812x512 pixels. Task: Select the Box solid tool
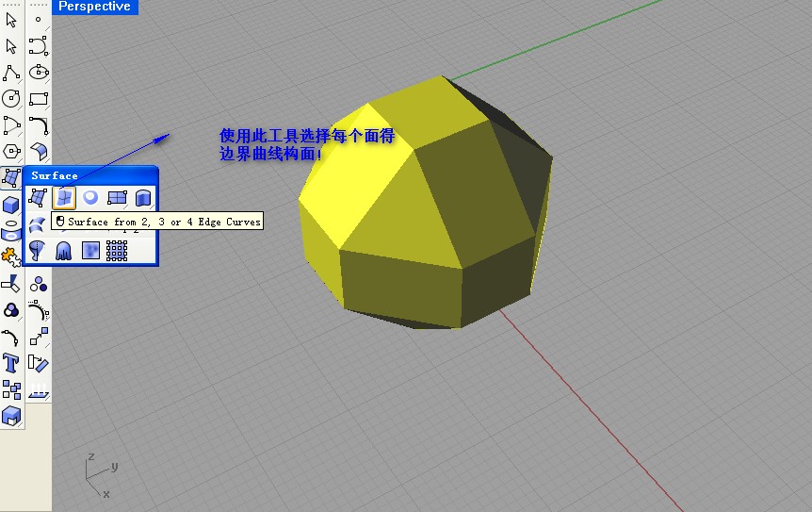[x=11, y=205]
